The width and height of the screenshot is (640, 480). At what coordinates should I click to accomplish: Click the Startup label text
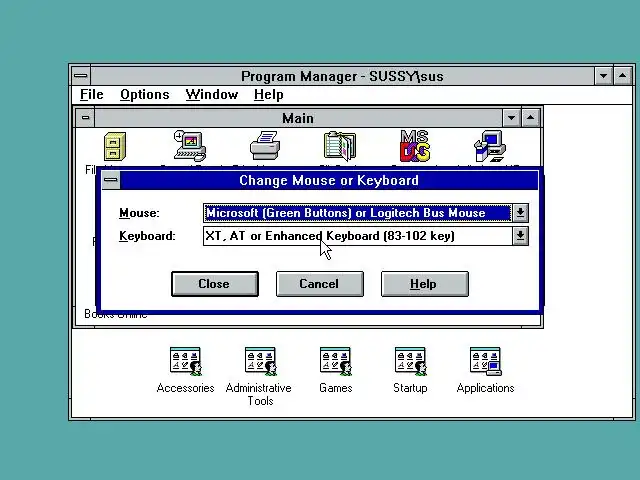click(410, 388)
